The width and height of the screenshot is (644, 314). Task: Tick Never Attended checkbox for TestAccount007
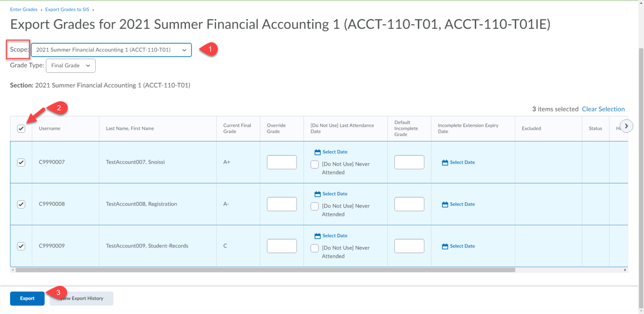[x=314, y=165]
